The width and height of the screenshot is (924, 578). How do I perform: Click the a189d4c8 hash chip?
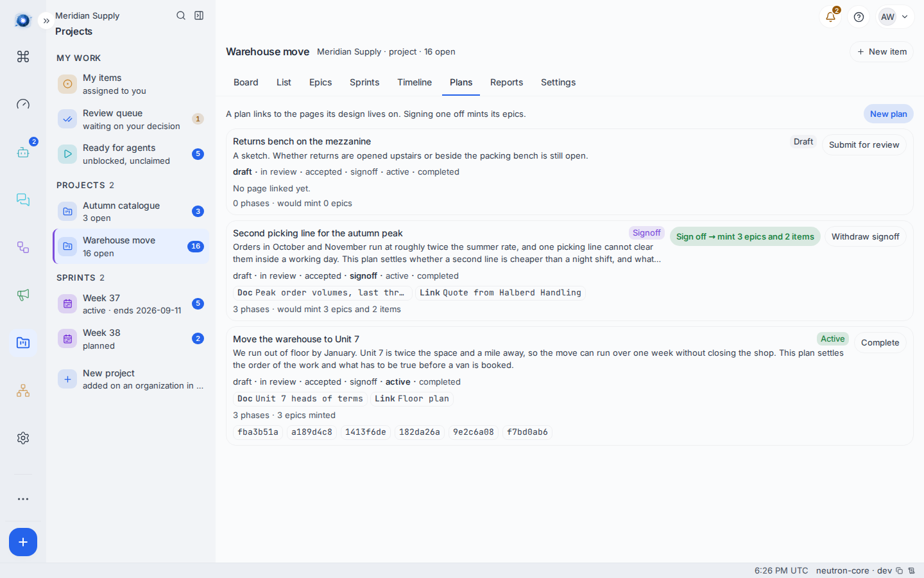(x=312, y=432)
